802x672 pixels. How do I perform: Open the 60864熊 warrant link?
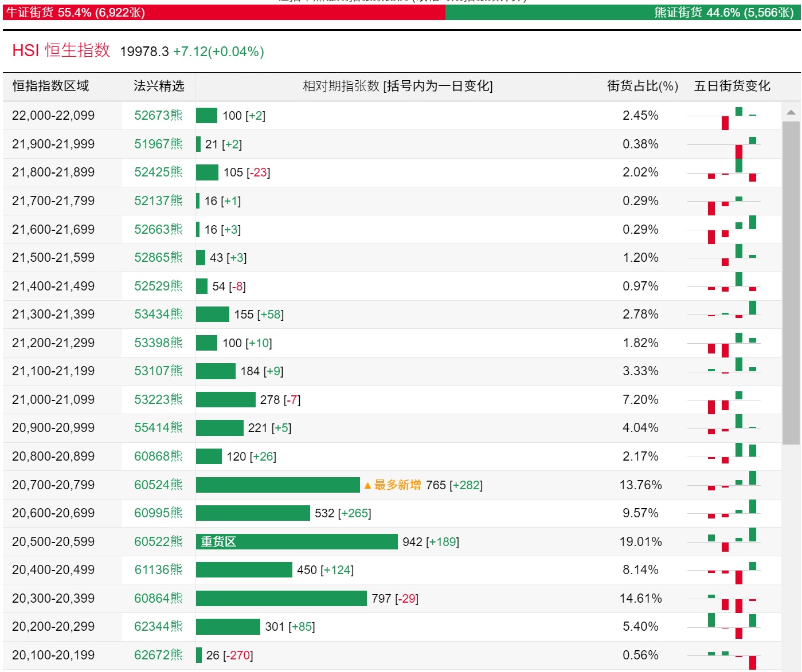point(158,598)
